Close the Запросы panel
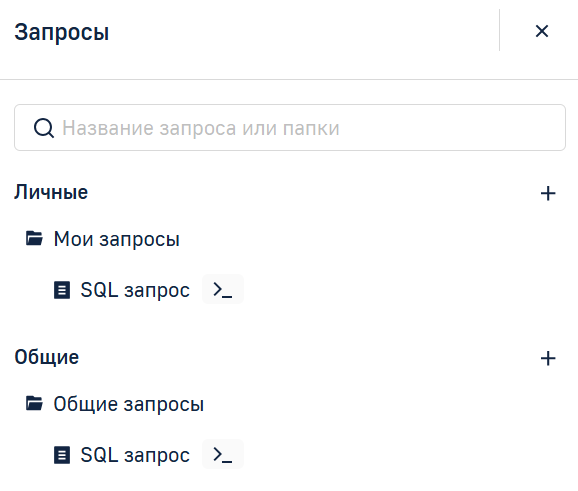The height and width of the screenshot is (491, 578). pyautogui.click(x=542, y=31)
